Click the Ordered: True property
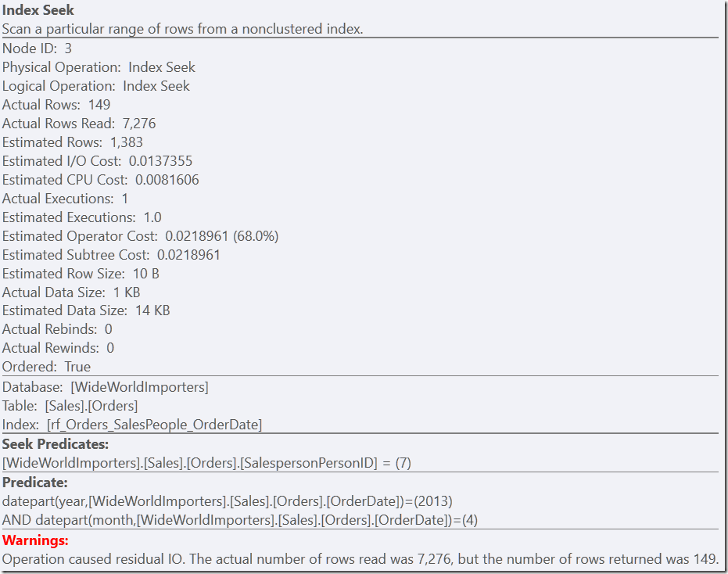The width and height of the screenshot is (728, 574). click(x=46, y=367)
